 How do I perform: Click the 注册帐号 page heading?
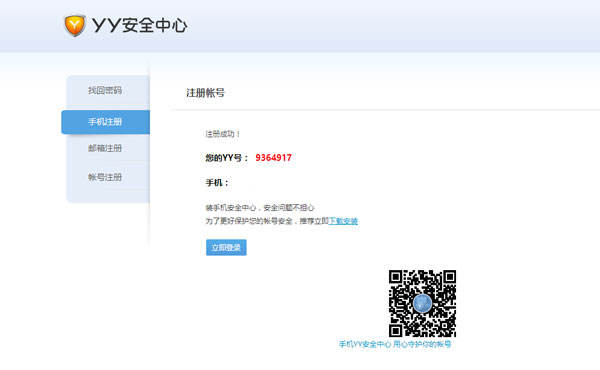(205, 93)
